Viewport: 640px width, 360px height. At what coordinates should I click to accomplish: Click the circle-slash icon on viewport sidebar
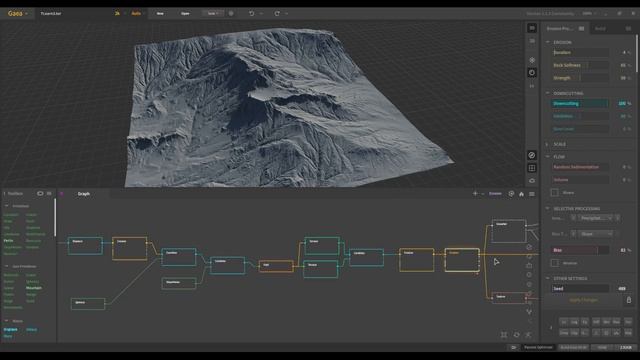tap(532, 155)
